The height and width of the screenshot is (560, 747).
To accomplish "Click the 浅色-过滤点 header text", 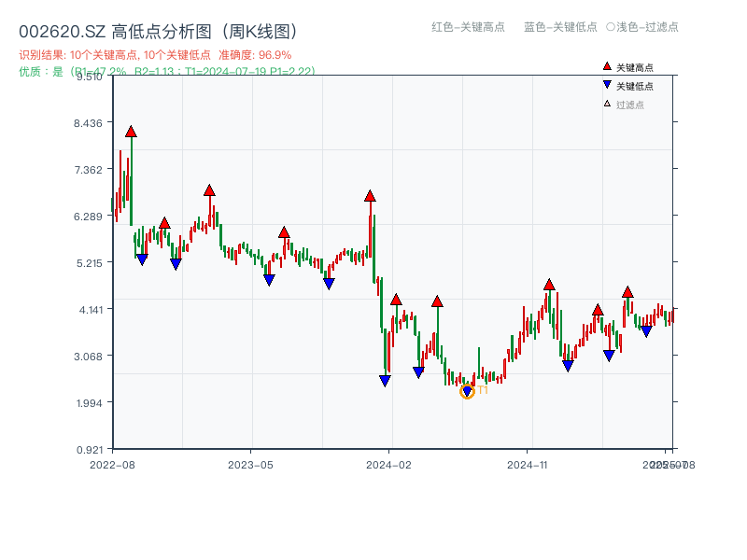I will 647,27.
